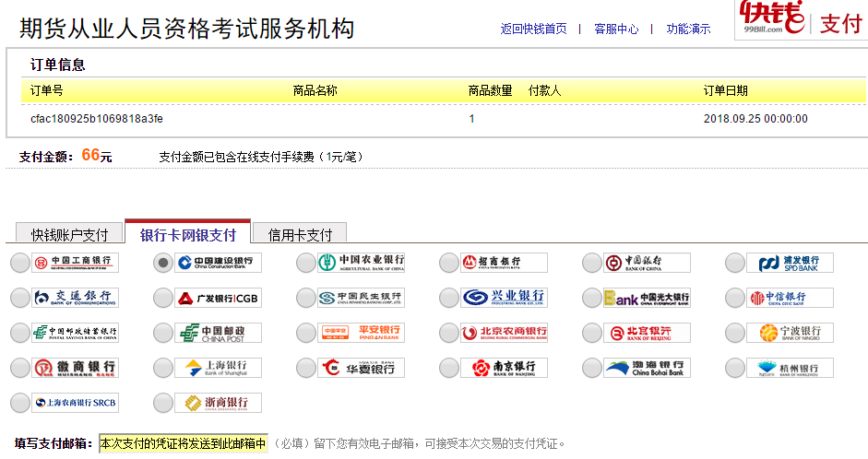Click the 北京银行 logo

648,333
